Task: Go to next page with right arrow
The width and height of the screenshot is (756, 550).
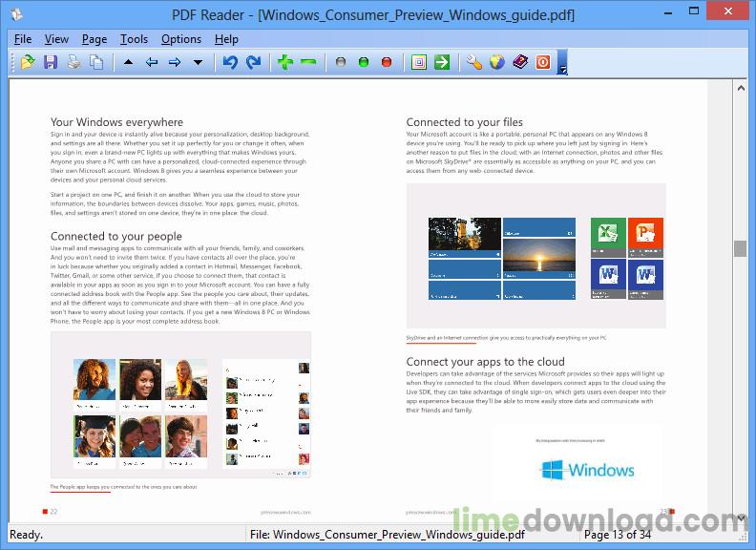Action: click(175, 62)
